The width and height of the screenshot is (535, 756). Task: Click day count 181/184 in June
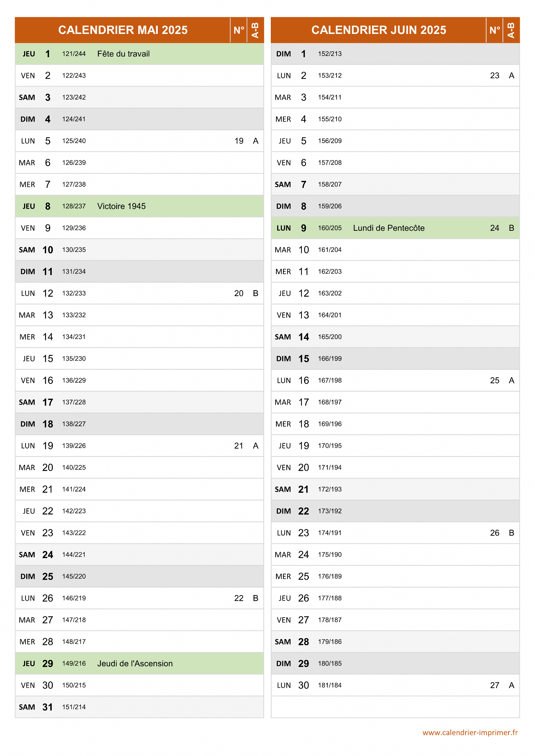(x=330, y=685)
